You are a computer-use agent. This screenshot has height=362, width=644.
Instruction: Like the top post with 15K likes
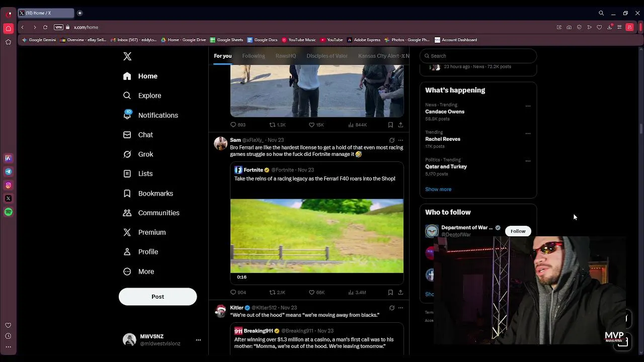[x=316, y=125]
